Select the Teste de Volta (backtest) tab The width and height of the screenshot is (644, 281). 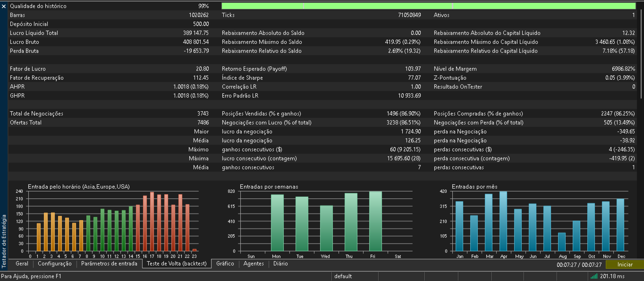click(x=177, y=264)
